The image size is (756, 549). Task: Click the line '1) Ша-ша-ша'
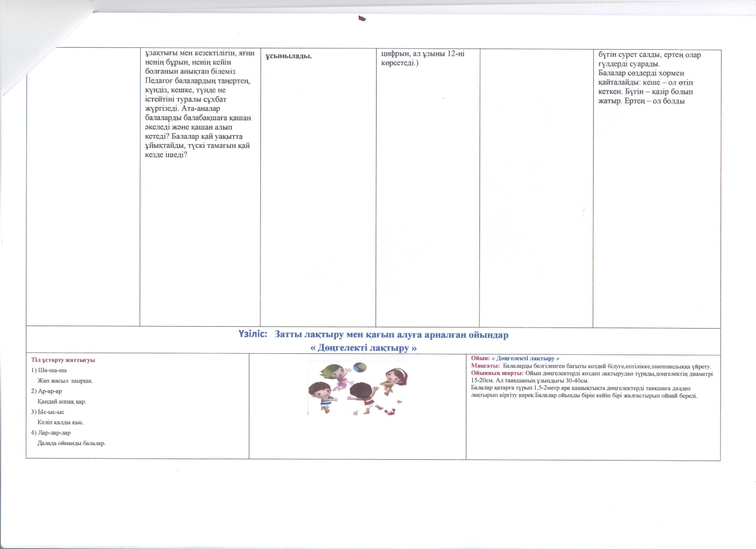pos(49,370)
